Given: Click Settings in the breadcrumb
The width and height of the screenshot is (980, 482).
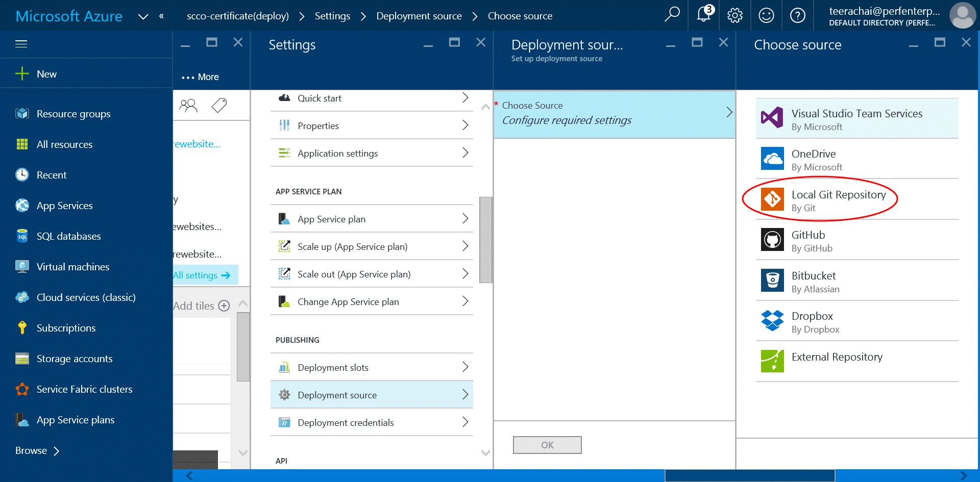Looking at the screenshot, I should pyautogui.click(x=332, y=16).
